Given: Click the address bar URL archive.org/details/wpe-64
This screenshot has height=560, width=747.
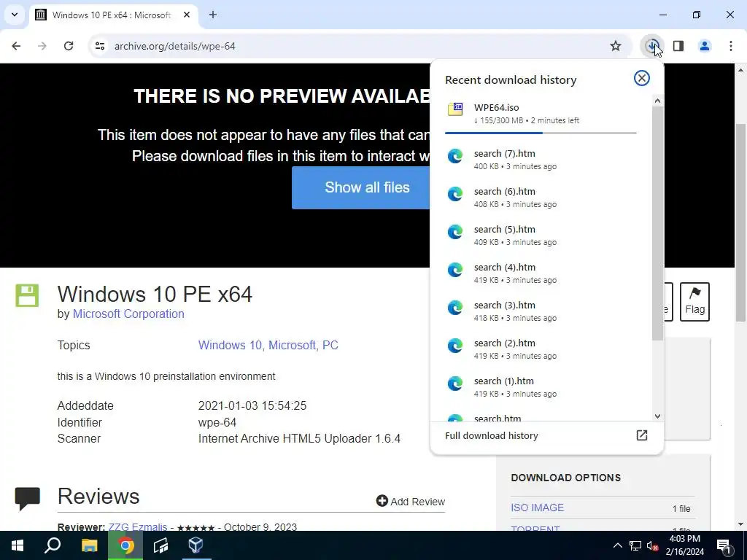Looking at the screenshot, I should [175, 46].
